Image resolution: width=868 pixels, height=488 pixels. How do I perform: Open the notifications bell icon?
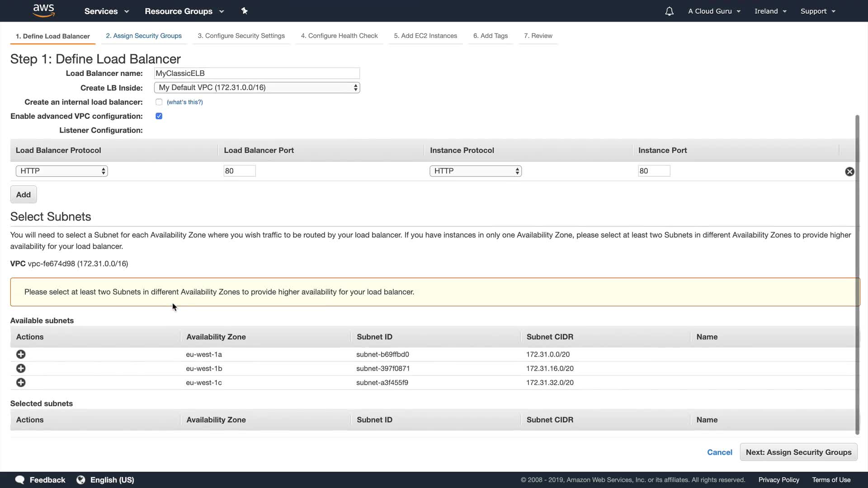coord(669,11)
